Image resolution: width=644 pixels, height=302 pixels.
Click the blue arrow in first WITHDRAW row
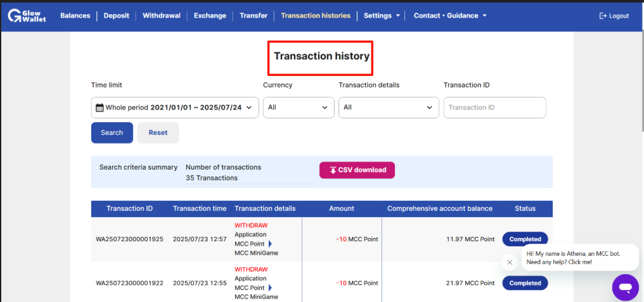[270, 244]
